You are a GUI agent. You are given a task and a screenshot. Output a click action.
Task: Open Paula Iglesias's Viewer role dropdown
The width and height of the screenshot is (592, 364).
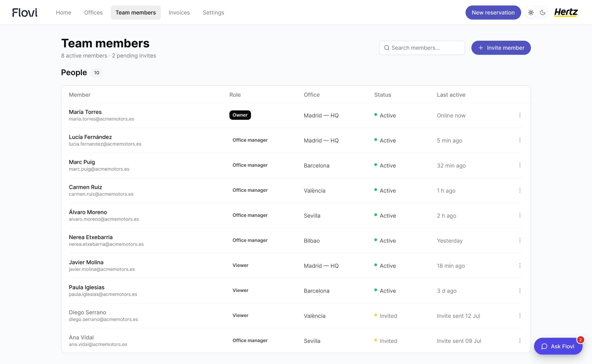tap(240, 291)
